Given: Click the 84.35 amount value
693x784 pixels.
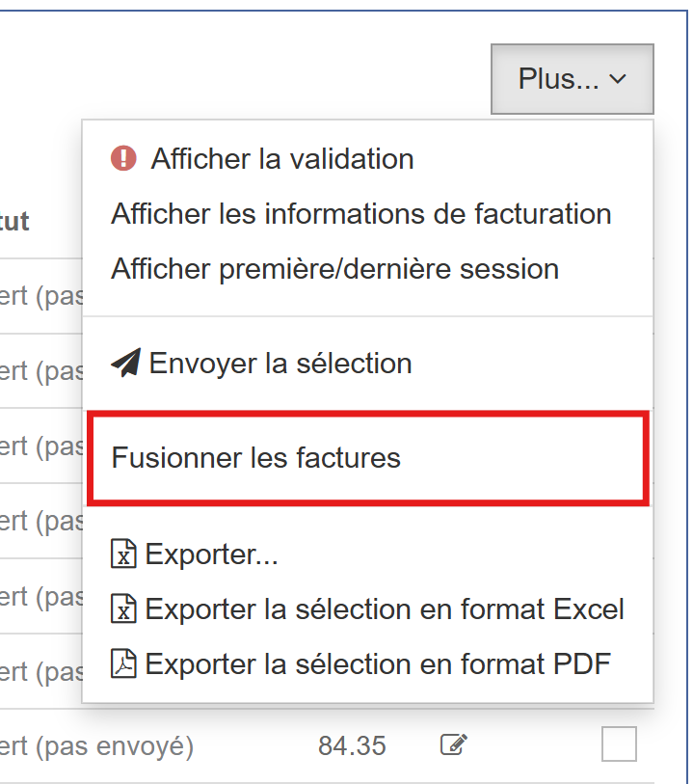Looking at the screenshot, I should pyautogui.click(x=352, y=745).
